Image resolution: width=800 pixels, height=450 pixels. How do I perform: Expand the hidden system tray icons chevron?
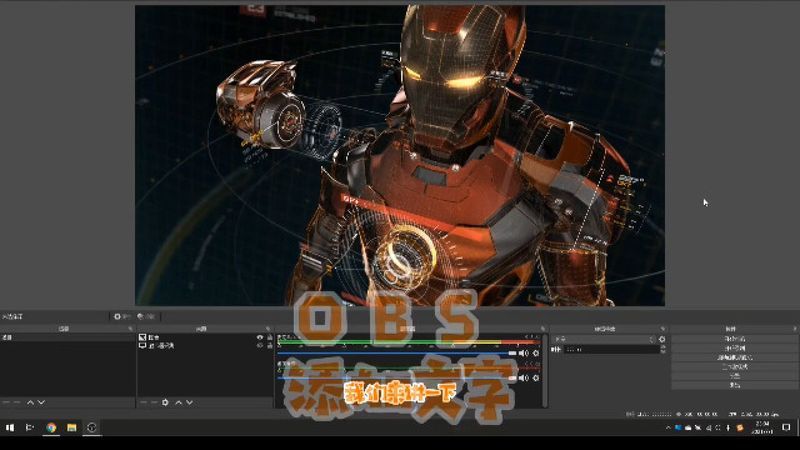click(668, 428)
